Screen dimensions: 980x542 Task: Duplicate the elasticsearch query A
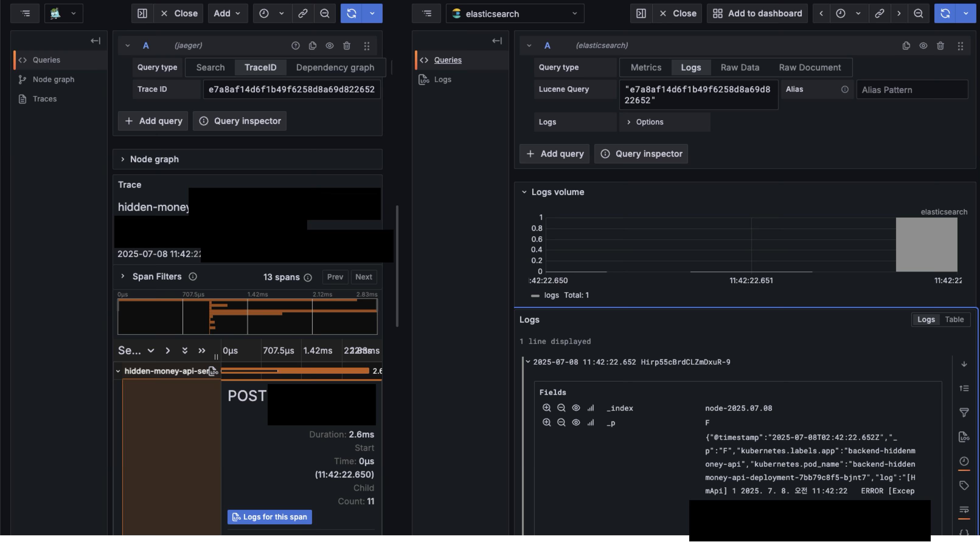coord(906,46)
